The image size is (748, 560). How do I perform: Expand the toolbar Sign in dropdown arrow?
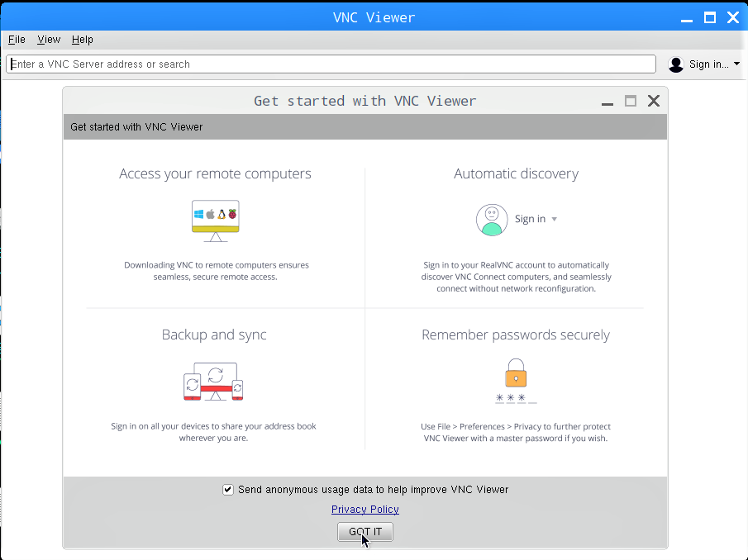[x=736, y=64]
